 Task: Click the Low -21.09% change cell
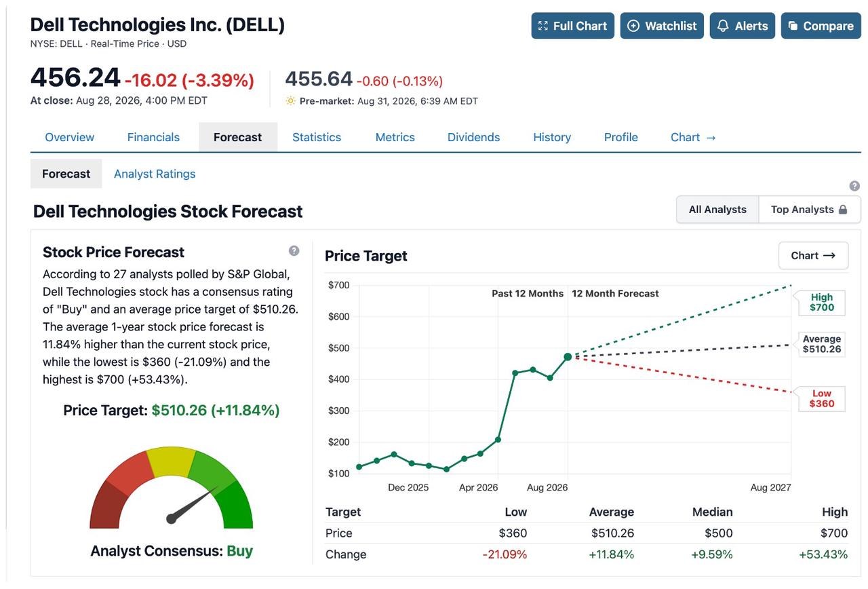coord(505,554)
